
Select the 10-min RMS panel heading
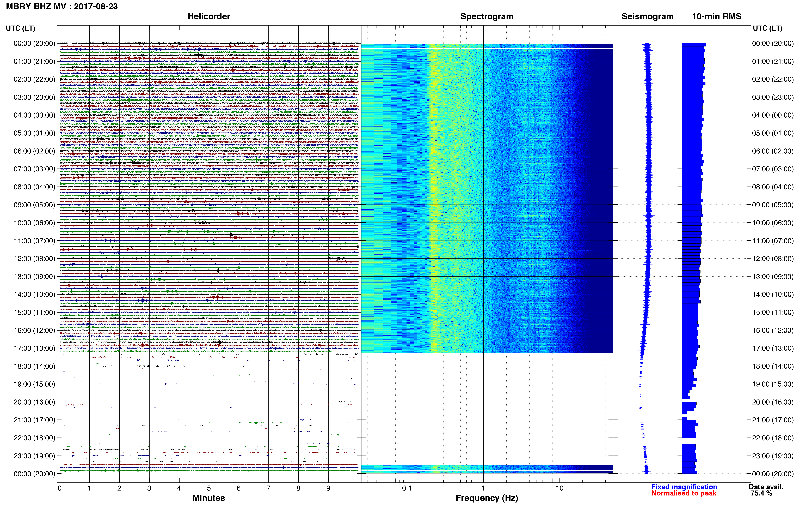point(717,16)
